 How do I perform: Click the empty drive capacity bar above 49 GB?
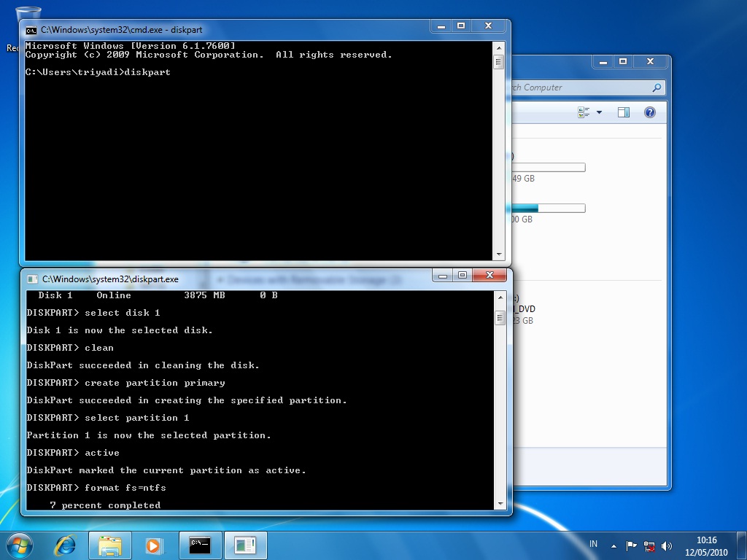point(549,167)
